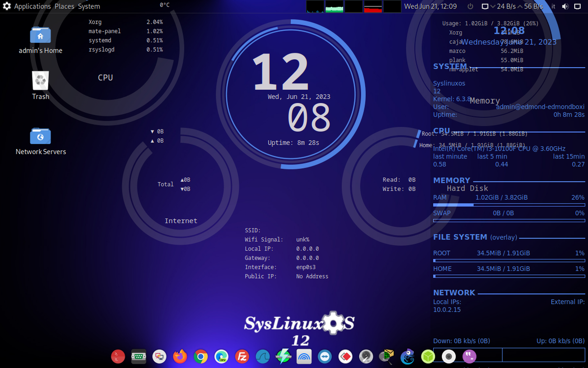Open Microsoft Edge Dev from the dock
The height and width of the screenshot is (368, 588).
(x=221, y=356)
